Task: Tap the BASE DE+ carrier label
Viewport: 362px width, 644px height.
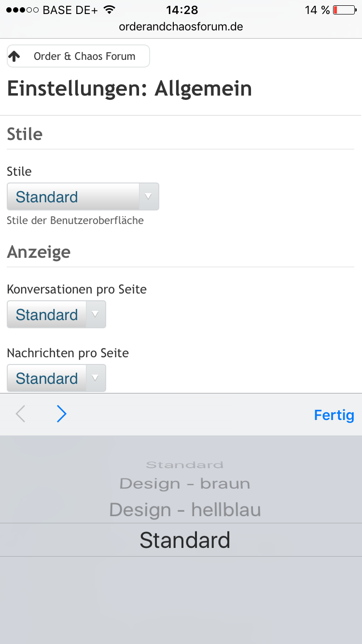Action: [71, 10]
